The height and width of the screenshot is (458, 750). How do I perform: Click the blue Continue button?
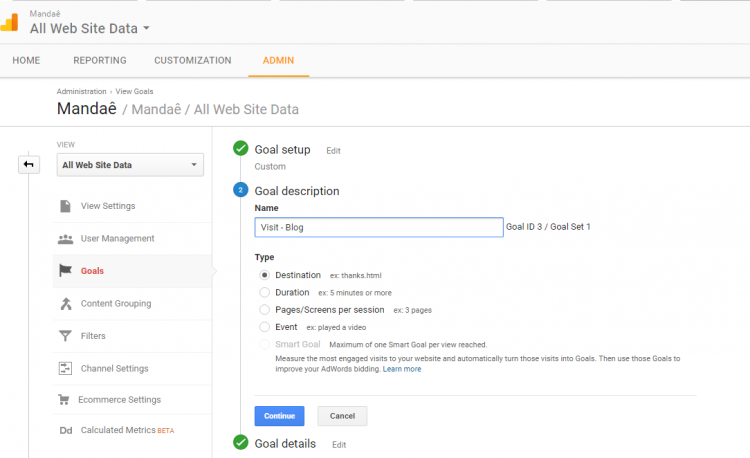(279, 416)
